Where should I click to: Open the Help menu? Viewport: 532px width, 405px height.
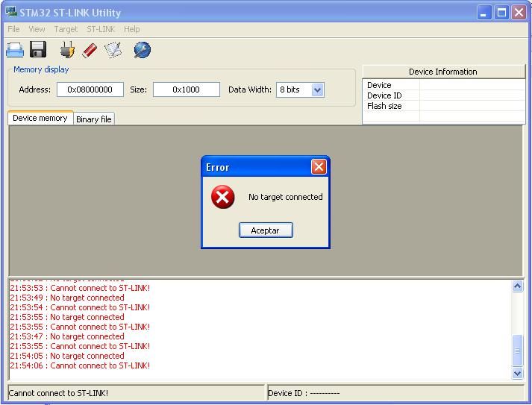click(131, 29)
